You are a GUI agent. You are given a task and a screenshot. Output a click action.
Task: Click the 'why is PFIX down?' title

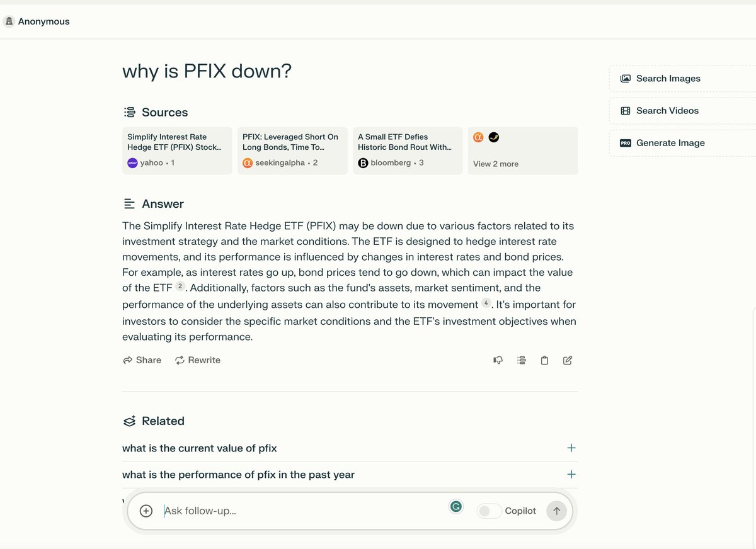tap(207, 71)
